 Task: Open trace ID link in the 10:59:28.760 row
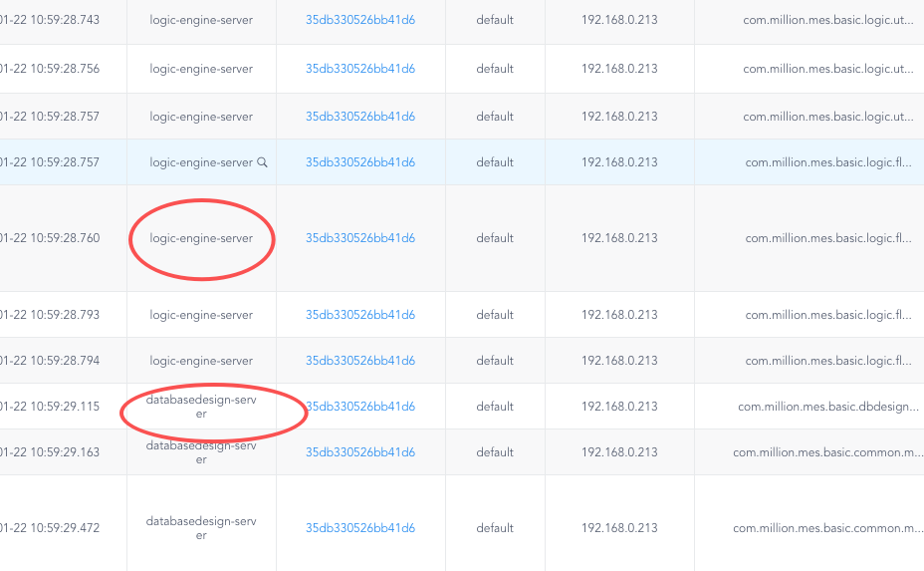[359, 238]
